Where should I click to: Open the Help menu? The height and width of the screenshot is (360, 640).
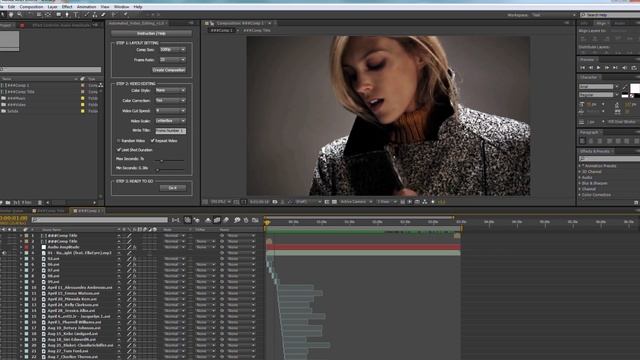pos(138,7)
